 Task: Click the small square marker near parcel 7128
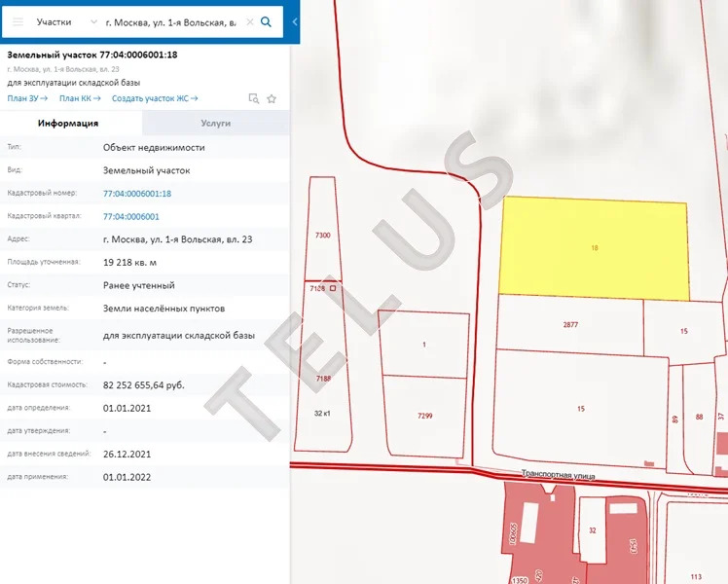(x=333, y=288)
